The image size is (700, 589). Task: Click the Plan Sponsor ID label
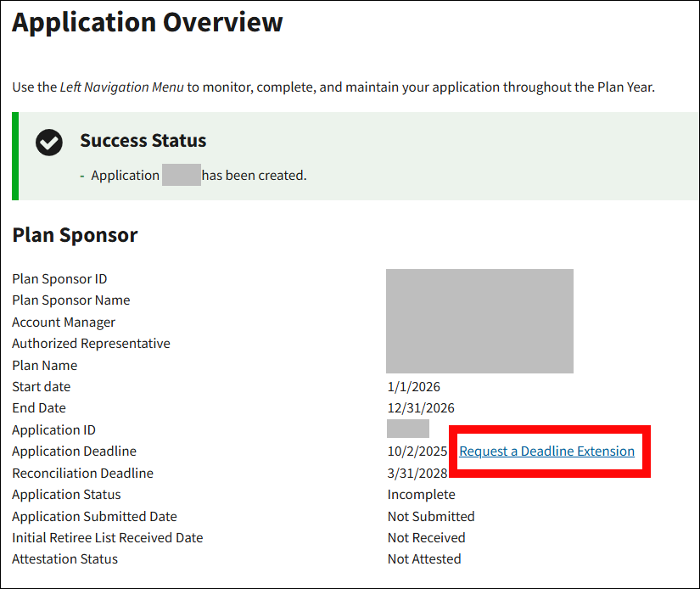coord(59,279)
